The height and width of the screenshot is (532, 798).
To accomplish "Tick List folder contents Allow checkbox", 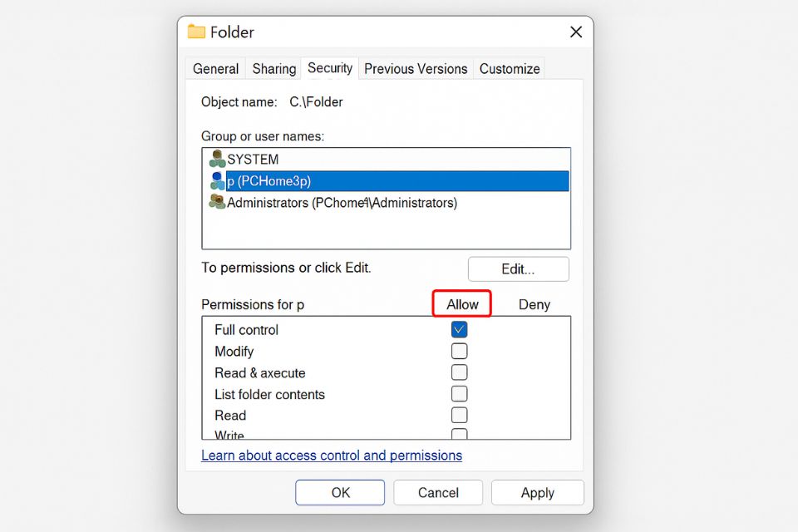I will click(460, 394).
